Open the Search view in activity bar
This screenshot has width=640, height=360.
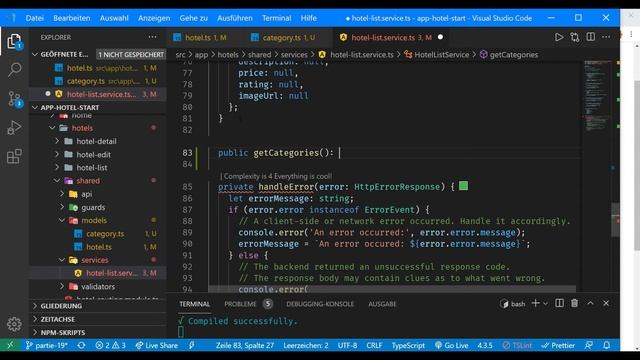[x=14, y=69]
